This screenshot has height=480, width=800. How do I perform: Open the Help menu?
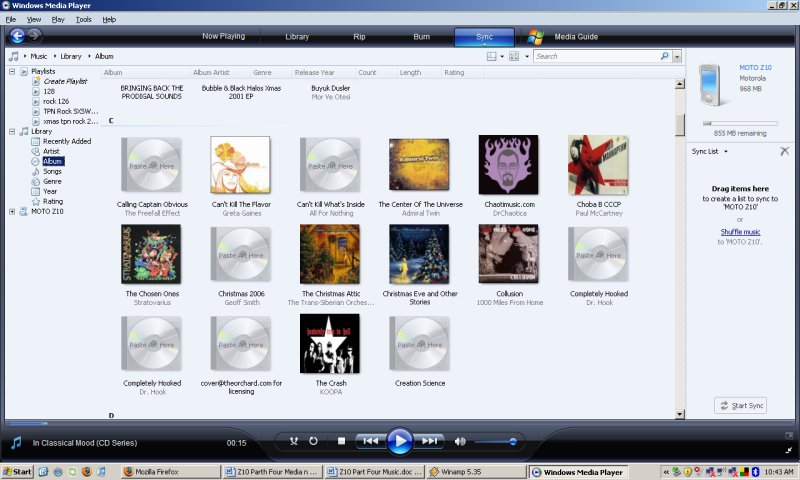click(x=109, y=19)
